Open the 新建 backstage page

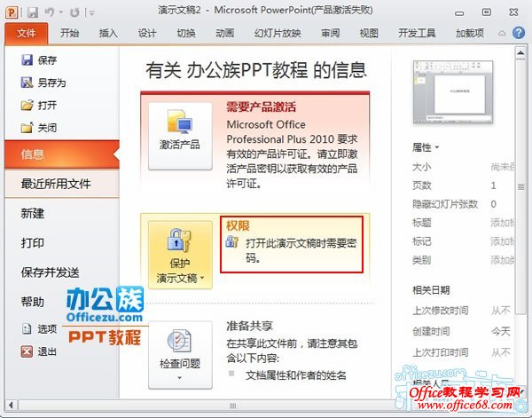(33, 214)
